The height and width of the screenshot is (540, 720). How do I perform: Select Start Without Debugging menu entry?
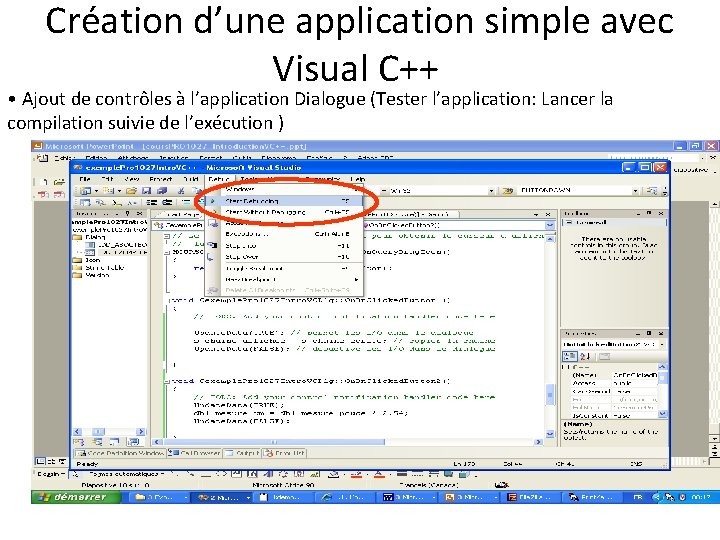pyautogui.click(x=284, y=212)
